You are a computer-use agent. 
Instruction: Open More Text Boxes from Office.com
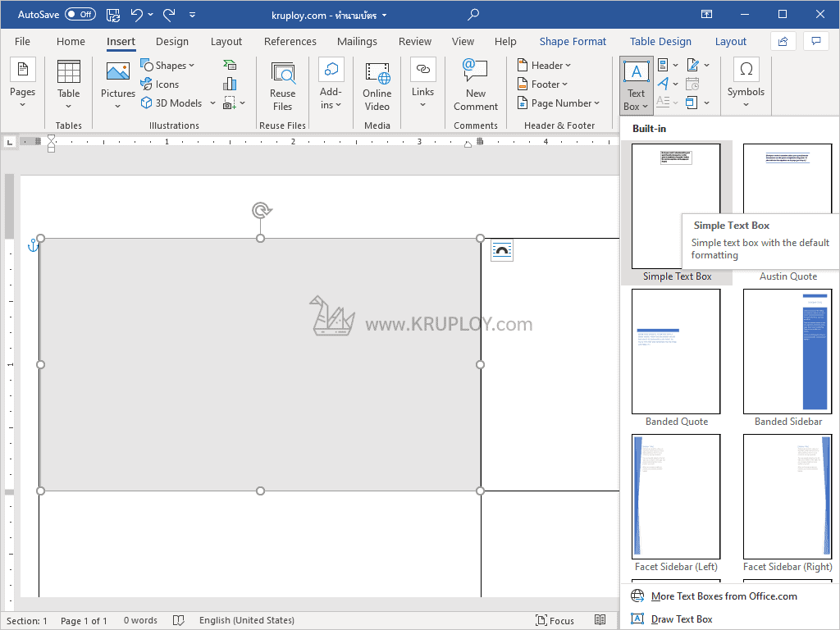point(723,596)
